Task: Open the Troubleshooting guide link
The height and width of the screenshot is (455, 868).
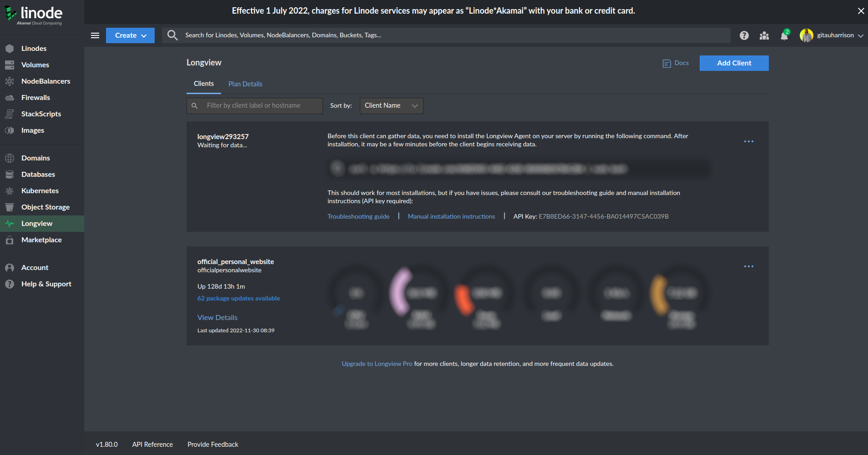Action: (358, 216)
